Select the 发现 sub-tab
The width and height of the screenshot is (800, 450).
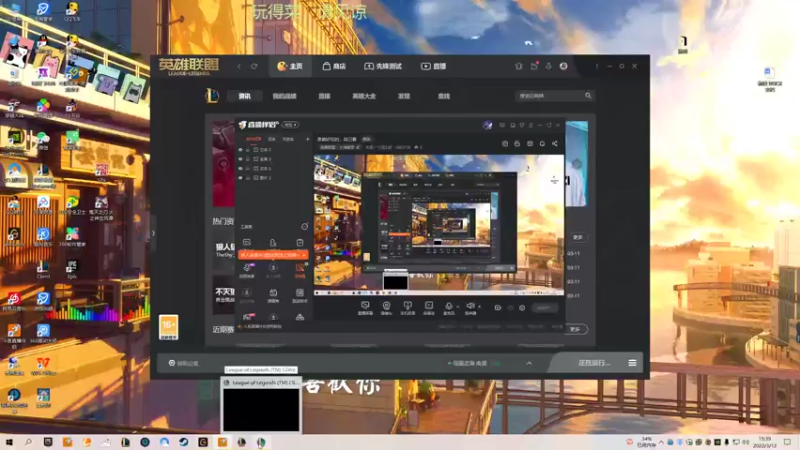(x=404, y=96)
